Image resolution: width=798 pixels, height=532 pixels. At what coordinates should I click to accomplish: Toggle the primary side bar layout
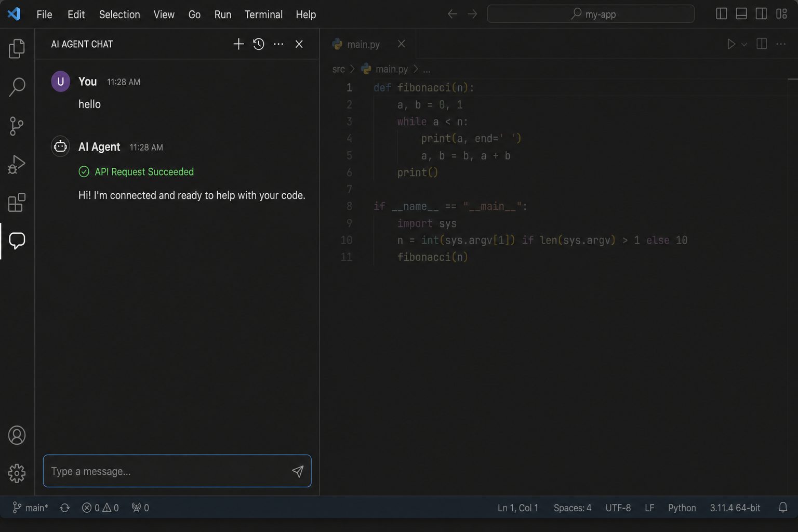tap(722, 14)
